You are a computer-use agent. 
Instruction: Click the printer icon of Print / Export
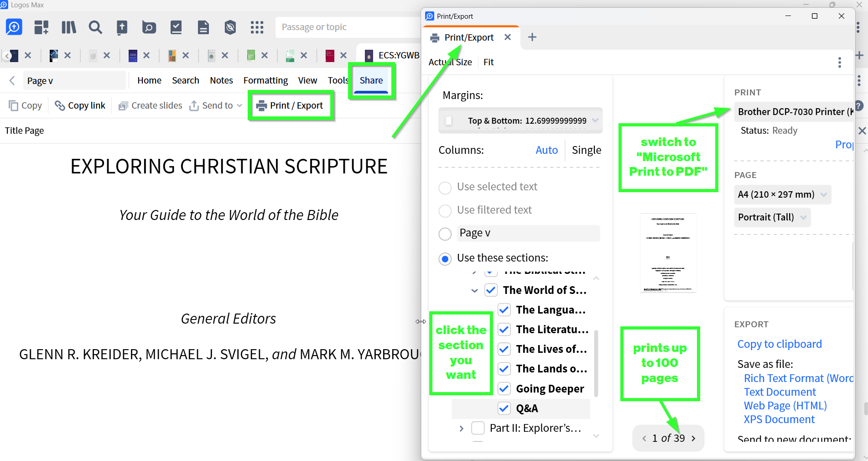tap(261, 106)
